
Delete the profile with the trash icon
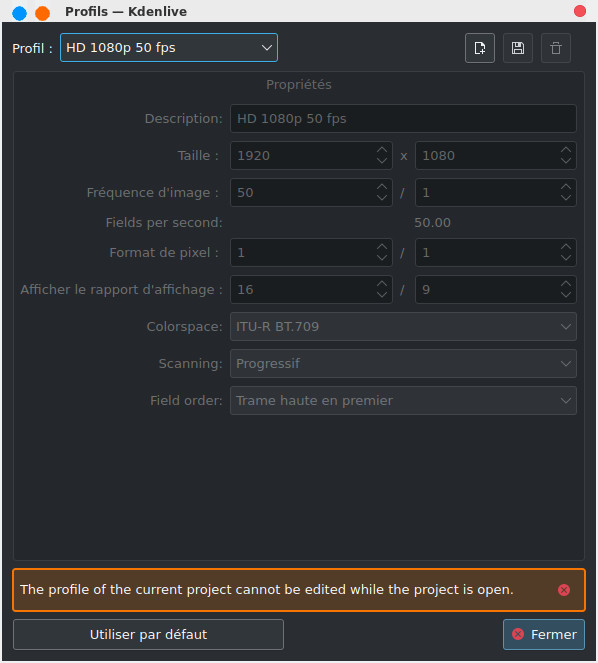coord(556,48)
